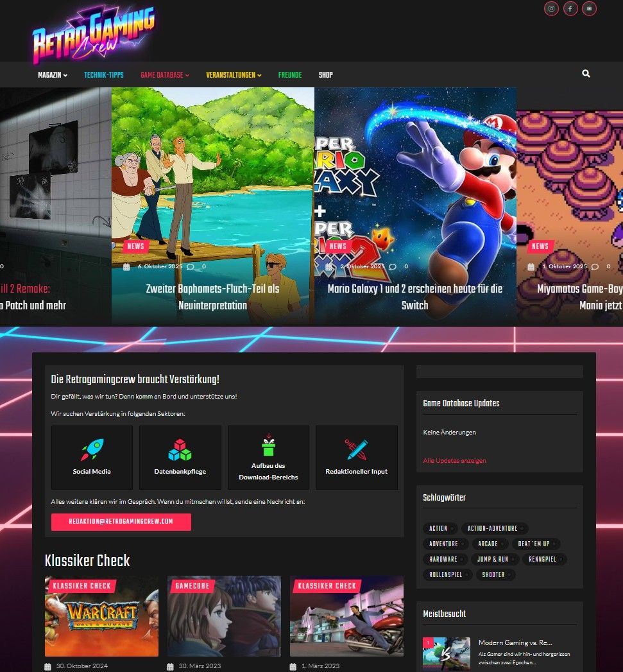Open the Warcraft Klassiker Check thumbnail
623x672 pixels.
[101, 616]
